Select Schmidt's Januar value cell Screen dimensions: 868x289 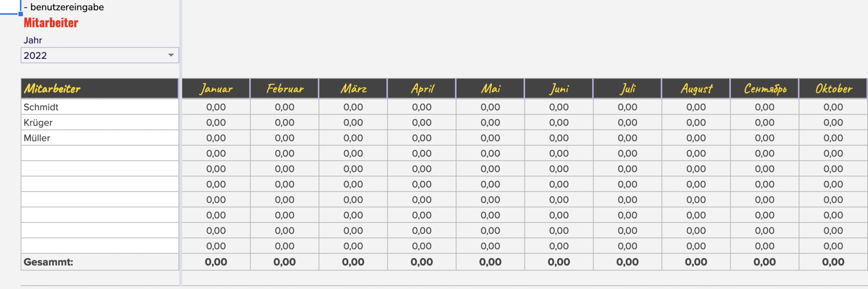(x=216, y=107)
